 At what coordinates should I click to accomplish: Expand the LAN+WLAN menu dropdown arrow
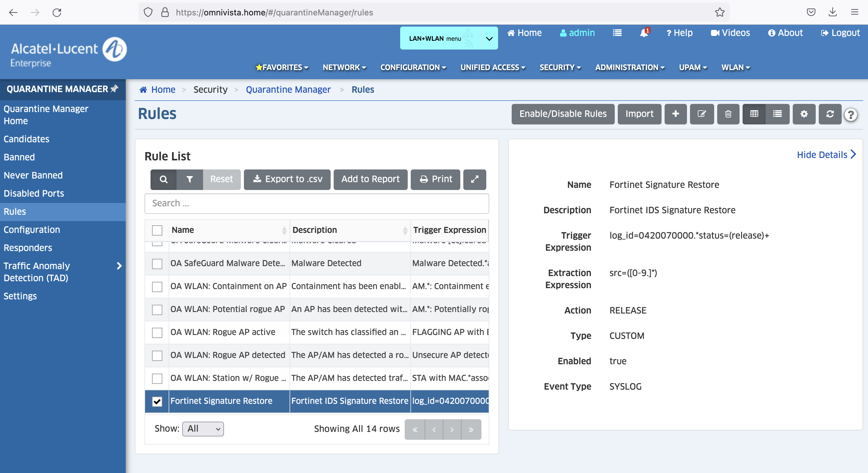[x=489, y=38]
